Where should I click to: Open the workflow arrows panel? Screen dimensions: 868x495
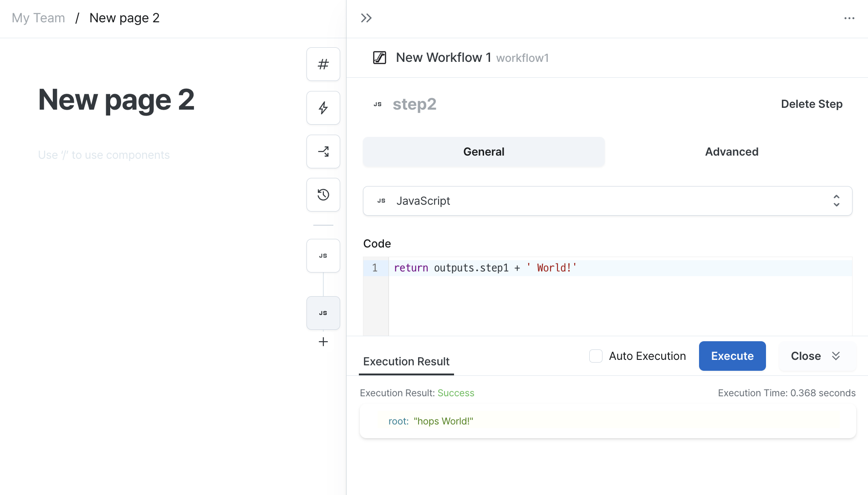tap(323, 152)
